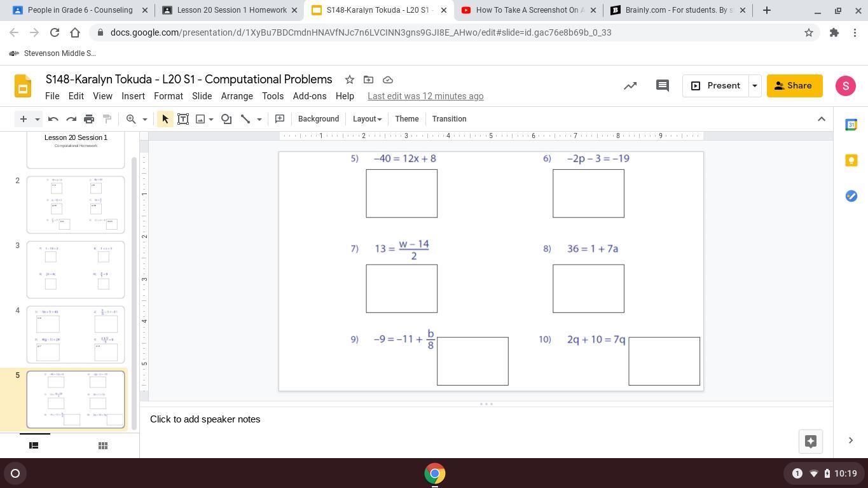This screenshot has width=868, height=488.
Task: Star the presentation
Action: tap(350, 80)
